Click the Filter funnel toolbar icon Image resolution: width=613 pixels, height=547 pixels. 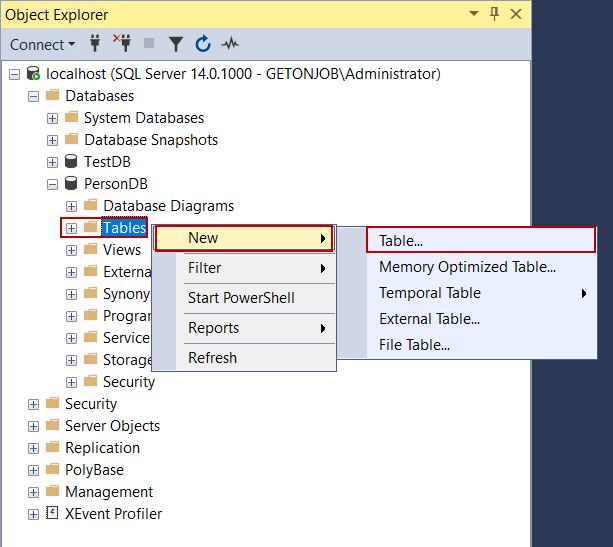pyautogui.click(x=176, y=44)
